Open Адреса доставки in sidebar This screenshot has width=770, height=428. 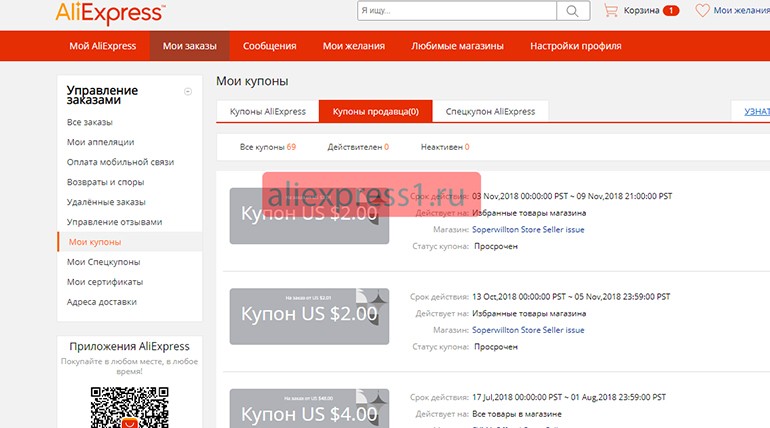coord(102,302)
